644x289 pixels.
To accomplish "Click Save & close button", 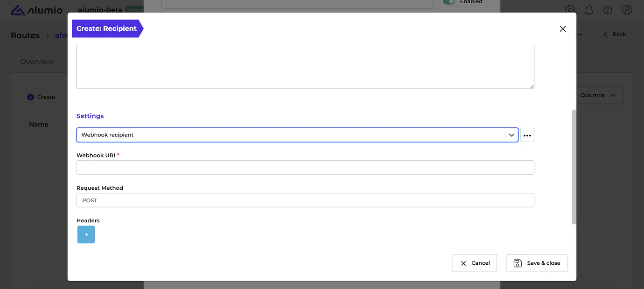I will [537, 263].
